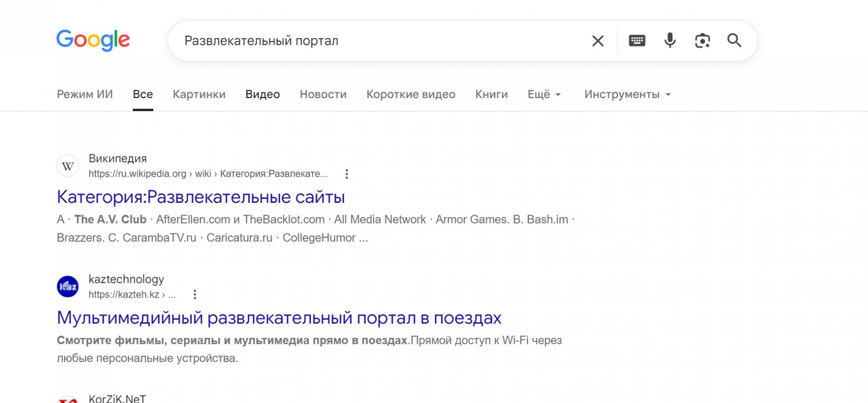Click the kaztechnology site name
The image size is (868, 403).
(126, 279)
